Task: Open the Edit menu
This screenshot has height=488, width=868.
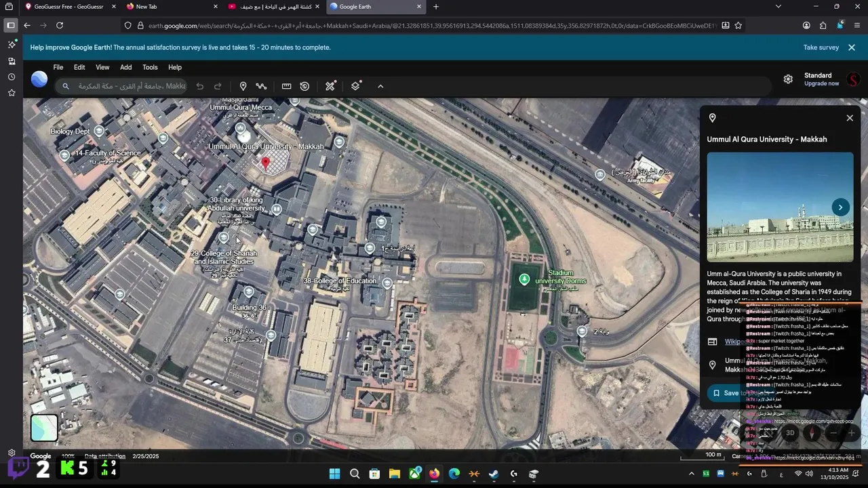Action: pos(79,67)
